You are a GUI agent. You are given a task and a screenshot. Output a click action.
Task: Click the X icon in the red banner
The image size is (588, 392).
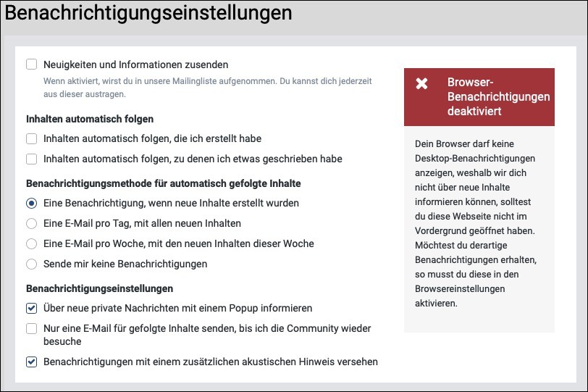click(422, 83)
